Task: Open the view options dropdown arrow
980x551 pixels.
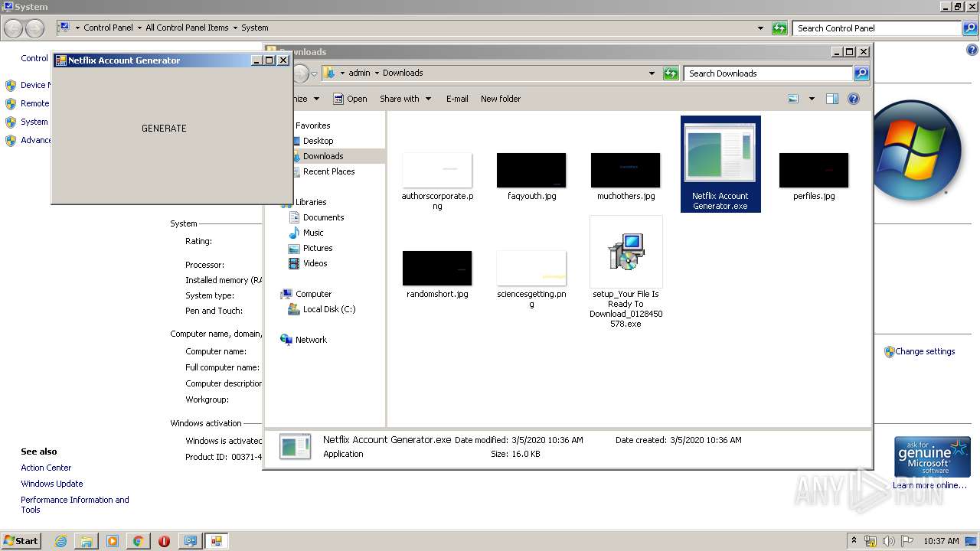Action: pyautogui.click(x=812, y=99)
